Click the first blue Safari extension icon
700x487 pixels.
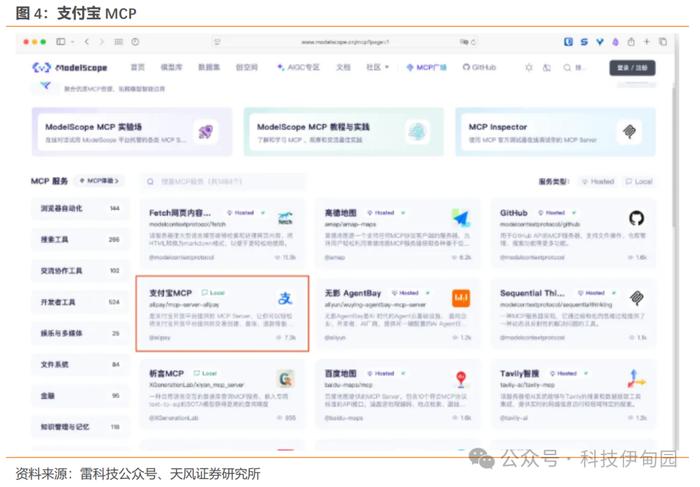point(568,42)
